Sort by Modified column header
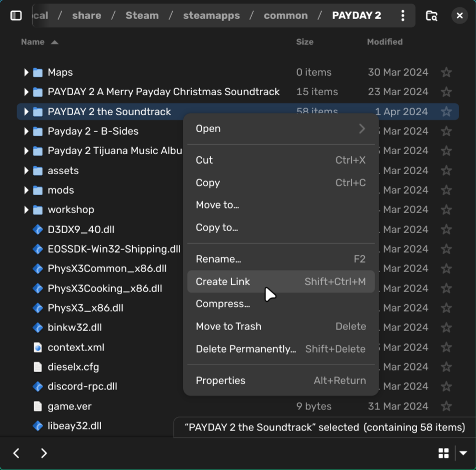This screenshot has width=476, height=470. pos(384,42)
